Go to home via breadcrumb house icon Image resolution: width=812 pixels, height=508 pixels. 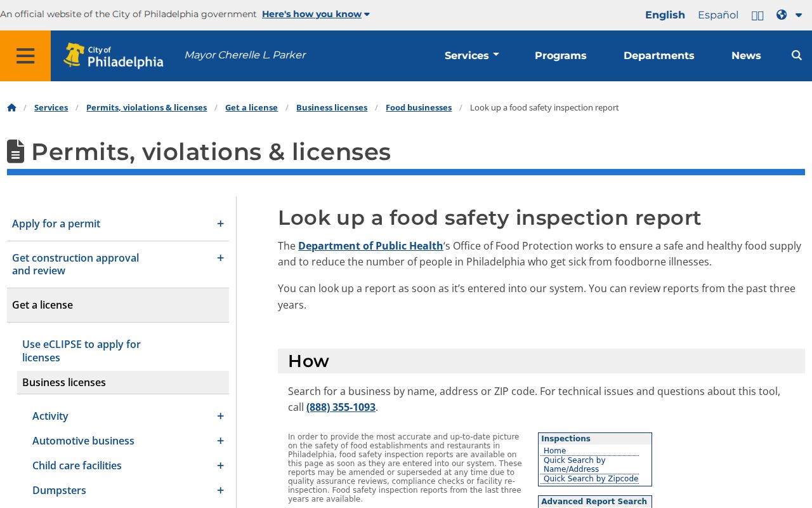coord(11,107)
